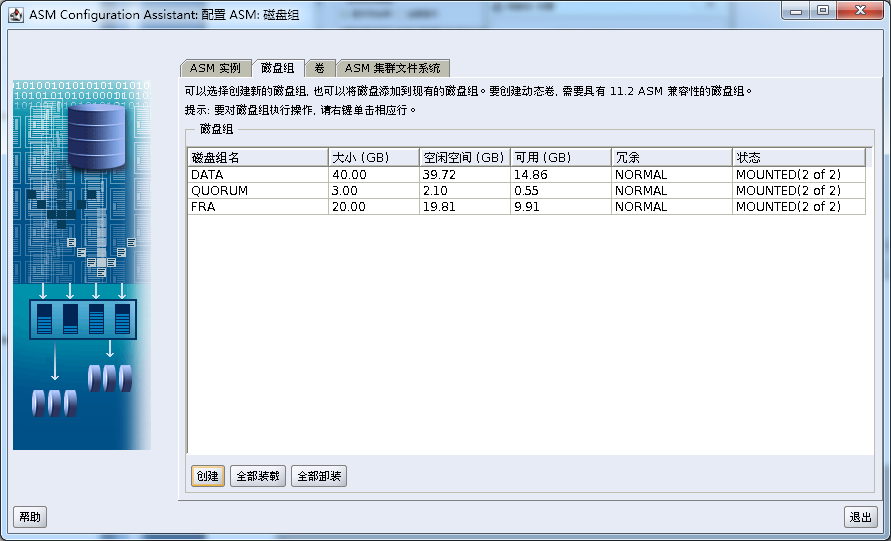Click the 40.00 size cell
This screenshot has width=891, height=541.
pos(373,174)
